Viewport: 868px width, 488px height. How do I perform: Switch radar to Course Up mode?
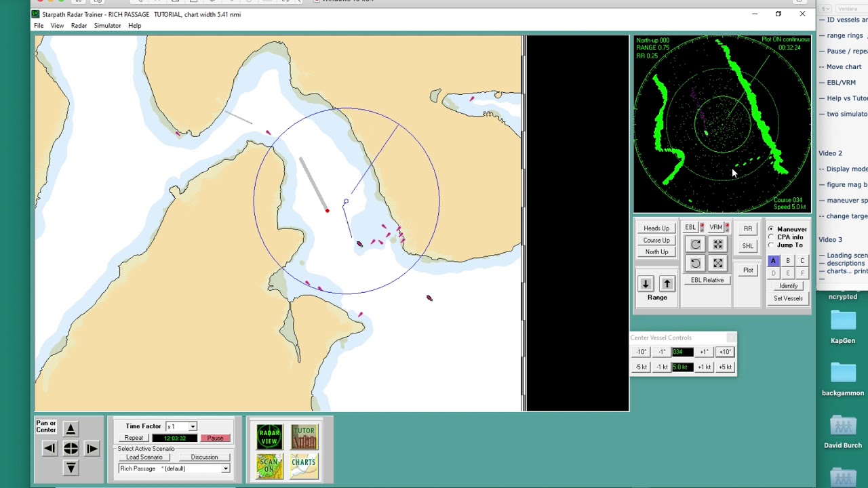656,241
